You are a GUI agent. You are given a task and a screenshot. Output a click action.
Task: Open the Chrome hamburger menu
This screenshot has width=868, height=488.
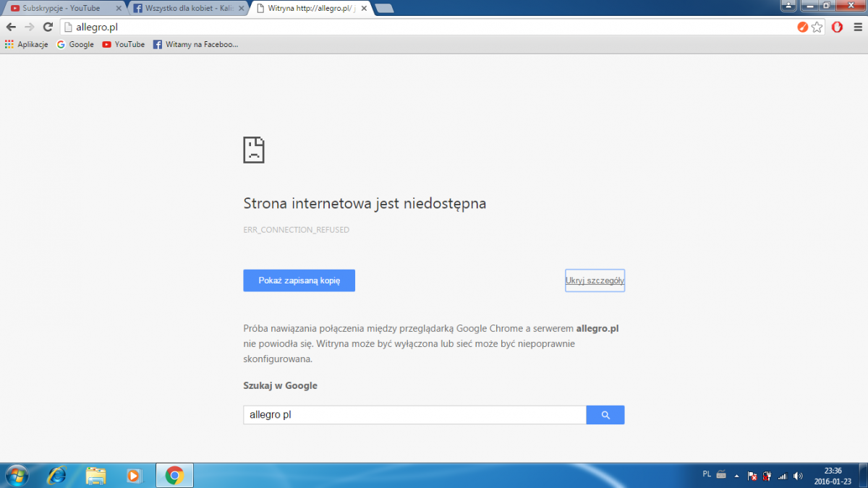click(856, 27)
